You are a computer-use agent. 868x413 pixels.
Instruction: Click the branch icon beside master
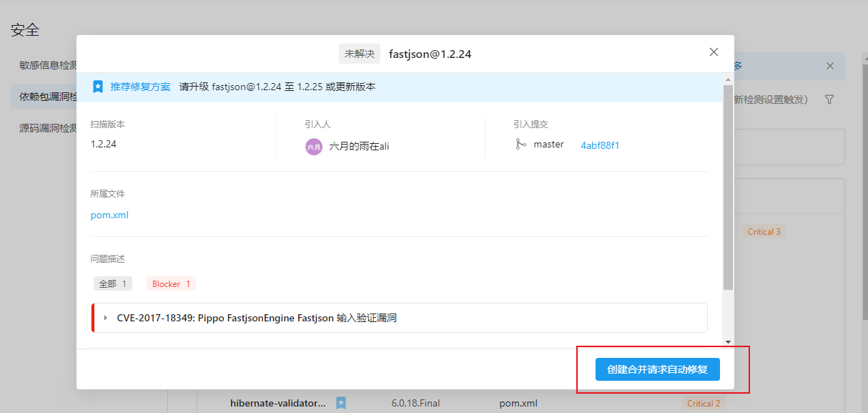[x=520, y=145]
